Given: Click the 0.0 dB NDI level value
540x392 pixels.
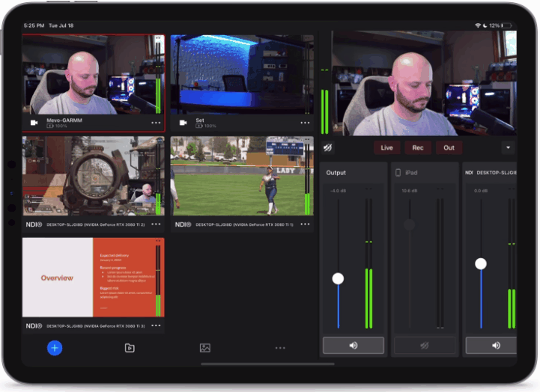Looking at the screenshot, I should coord(481,191).
